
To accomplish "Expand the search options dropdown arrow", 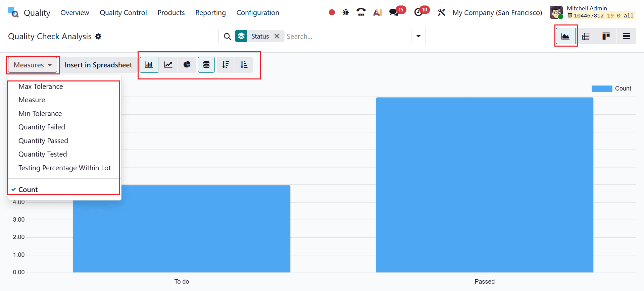I will pos(418,36).
